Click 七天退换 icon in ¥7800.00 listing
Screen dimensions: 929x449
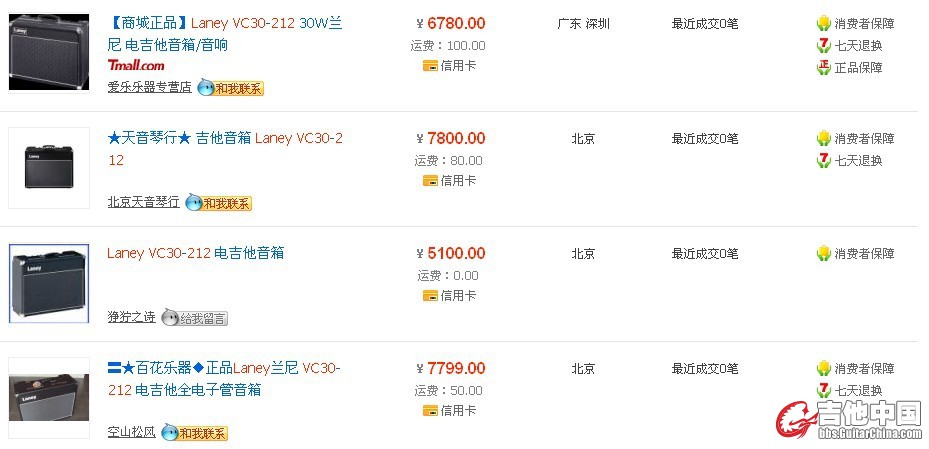coord(823,160)
